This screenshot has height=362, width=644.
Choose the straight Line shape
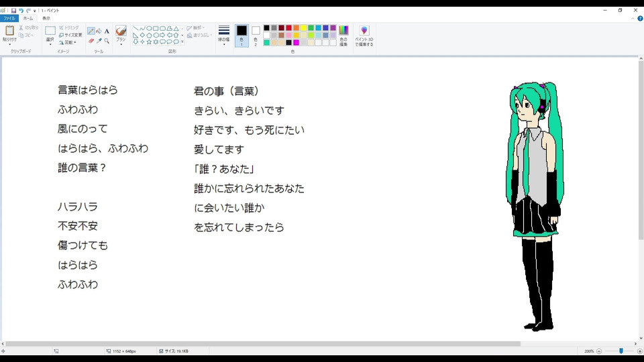point(136,28)
